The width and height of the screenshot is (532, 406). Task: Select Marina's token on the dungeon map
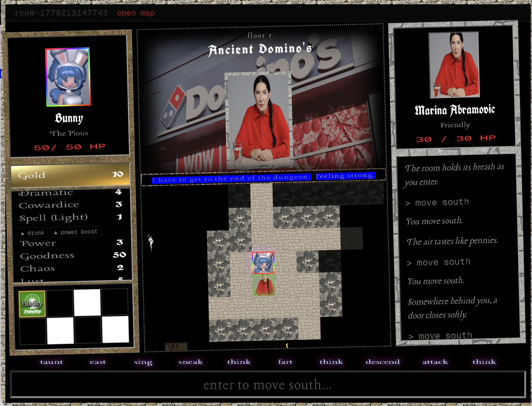click(263, 285)
